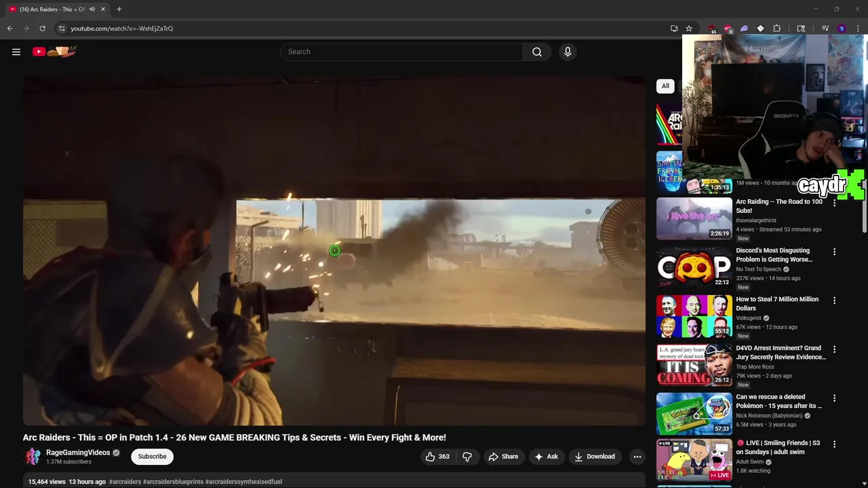
Task: Open the Ask AI button
Action: tap(547, 457)
